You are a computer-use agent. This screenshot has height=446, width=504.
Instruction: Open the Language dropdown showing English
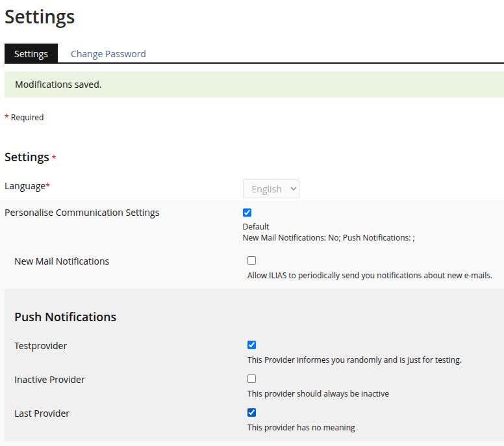tap(271, 189)
